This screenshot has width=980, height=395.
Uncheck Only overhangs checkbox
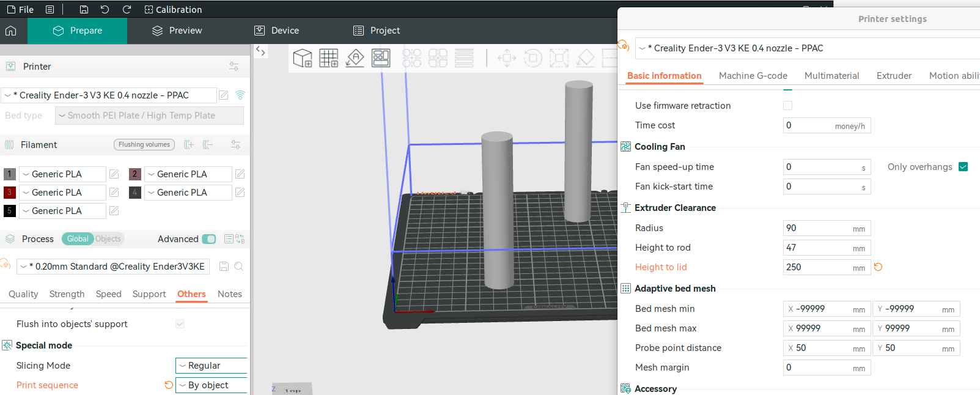(963, 167)
